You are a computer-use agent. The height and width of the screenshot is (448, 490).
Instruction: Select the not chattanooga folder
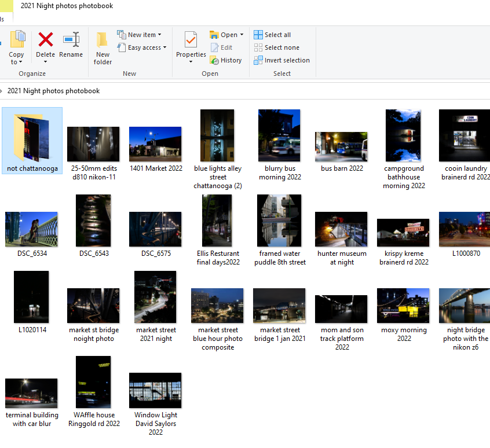click(32, 141)
